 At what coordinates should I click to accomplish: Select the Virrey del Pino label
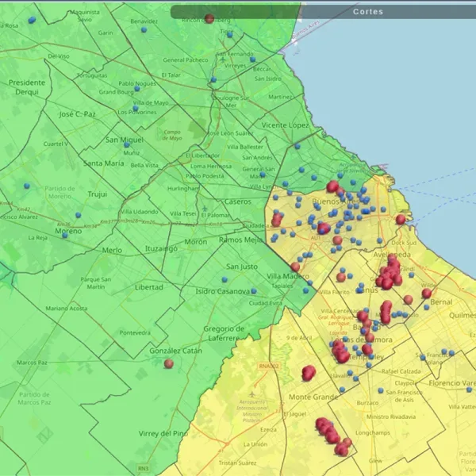pyautogui.click(x=163, y=433)
